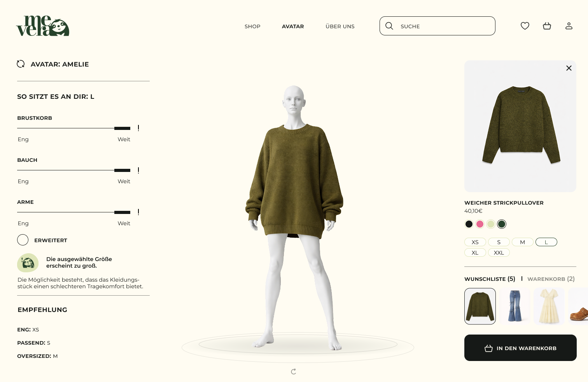This screenshot has width=588, height=382.
Task: Add item with In den Warenkorb button
Action: pos(520,348)
